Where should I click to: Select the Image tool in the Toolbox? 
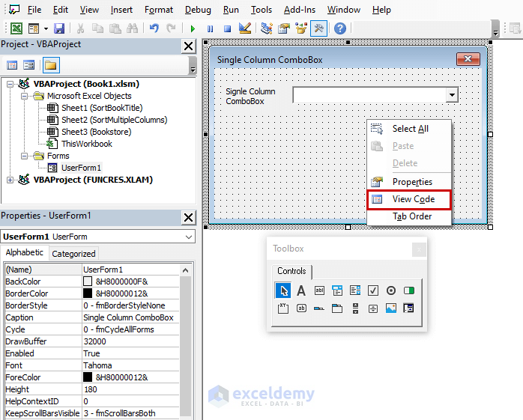click(391, 308)
